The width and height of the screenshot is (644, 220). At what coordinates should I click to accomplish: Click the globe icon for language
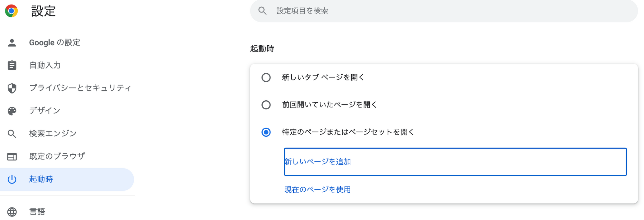(x=12, y=212)
